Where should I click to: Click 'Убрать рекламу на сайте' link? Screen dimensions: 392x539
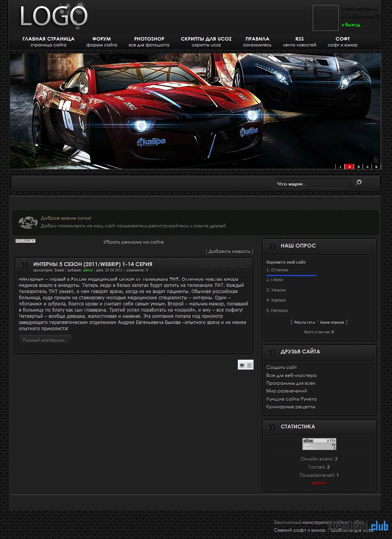134,242
